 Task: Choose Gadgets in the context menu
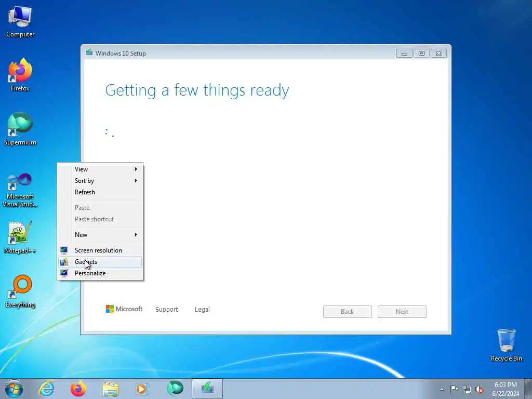100,262
